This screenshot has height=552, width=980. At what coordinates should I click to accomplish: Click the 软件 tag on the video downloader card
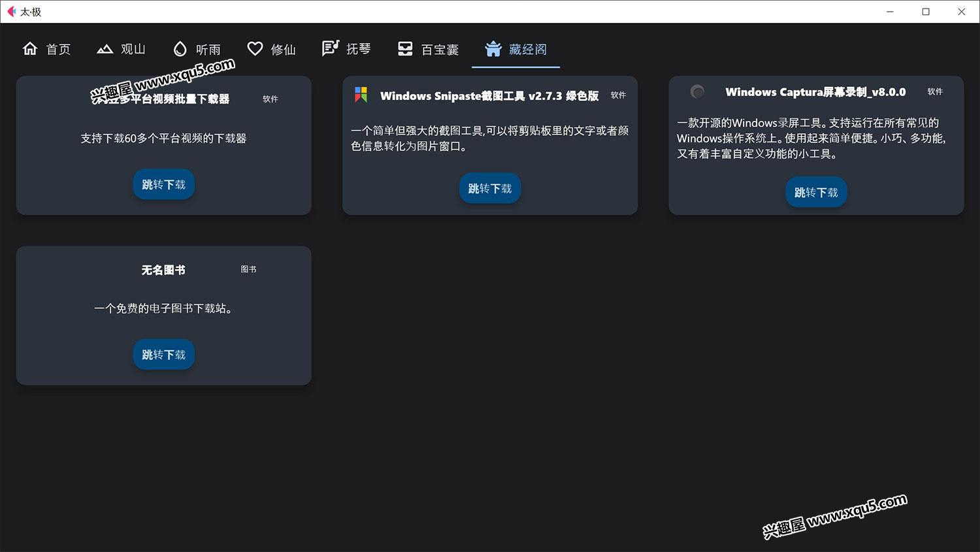(x=270, y=99)
